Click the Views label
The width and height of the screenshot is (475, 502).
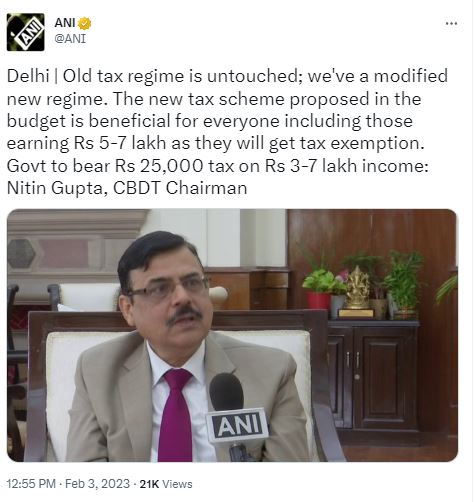(x=177, y=484)
